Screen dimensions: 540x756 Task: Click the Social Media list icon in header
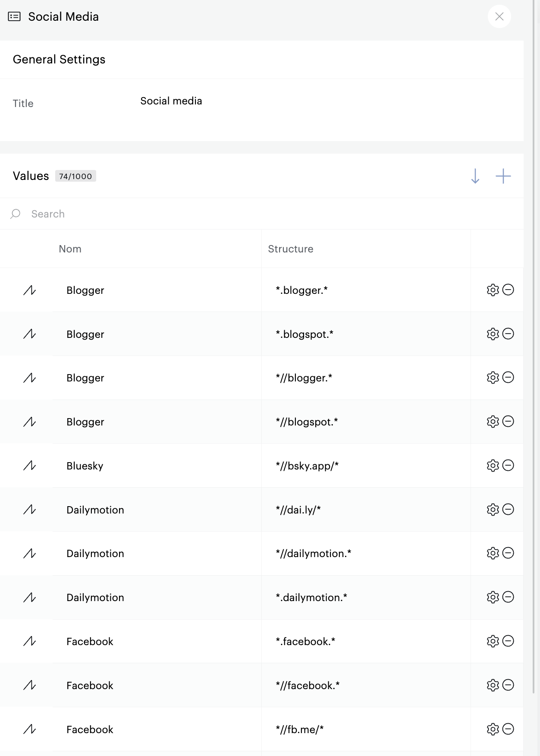pos(14,17)
